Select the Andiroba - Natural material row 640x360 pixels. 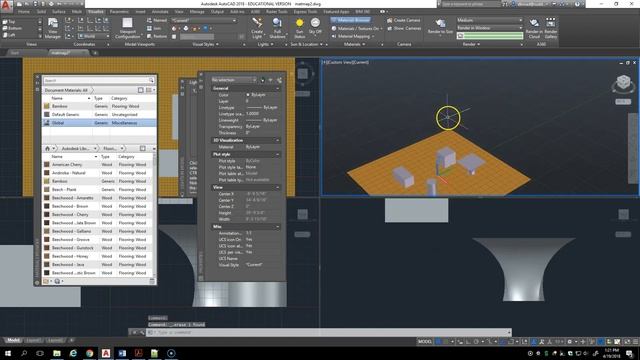(x=98, y=173)
